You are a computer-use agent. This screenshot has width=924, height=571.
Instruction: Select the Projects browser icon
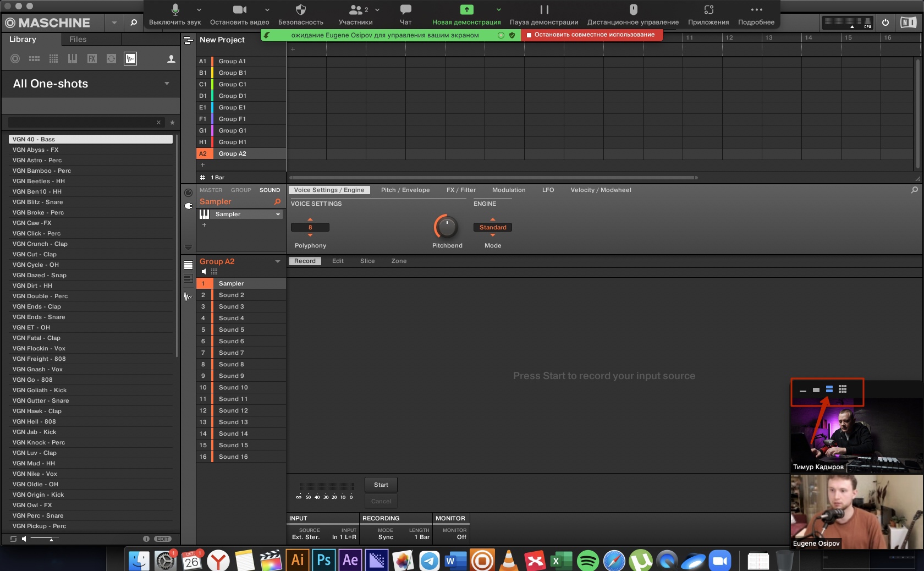[15, 59]
